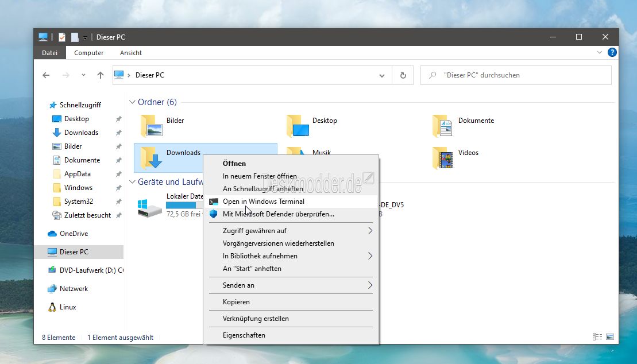The height and width of the screenshot is (364, 637).
Task: Expand the ribbon using the chevron
Action: (600, 52)
